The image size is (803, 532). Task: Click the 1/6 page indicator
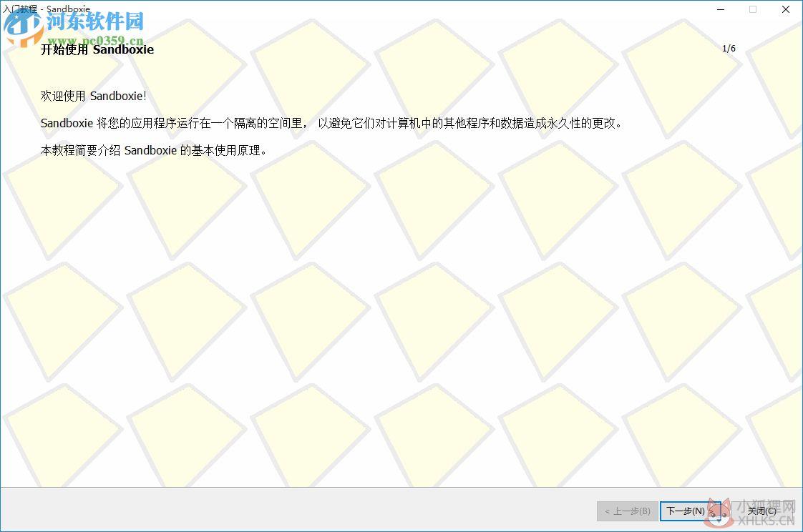pyautogui.click(x=729, y=49)
